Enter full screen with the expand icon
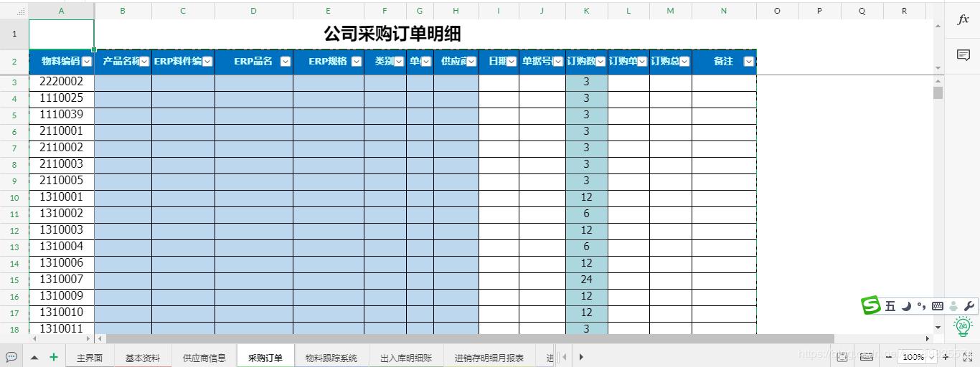Image resolution: width=980 pixels, height=367 pixels. click(967, 357)
